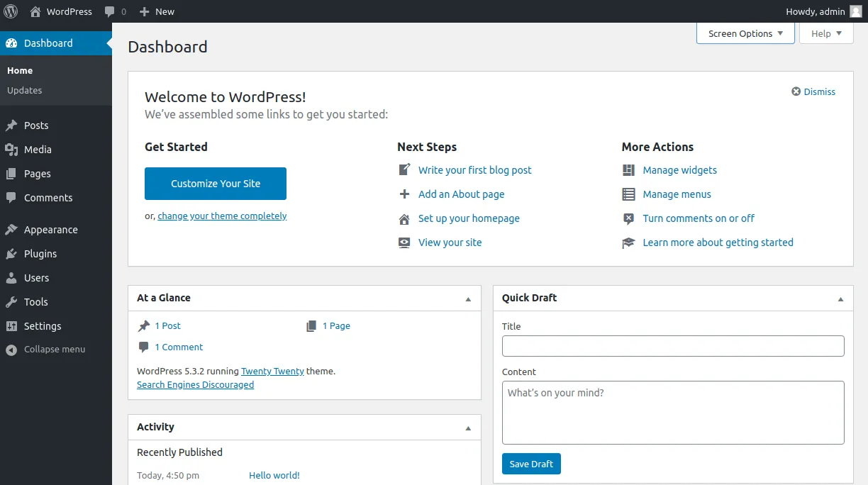Click the Tools wrench icon in sidebar

pyautogui.click(x=11, y=302)
